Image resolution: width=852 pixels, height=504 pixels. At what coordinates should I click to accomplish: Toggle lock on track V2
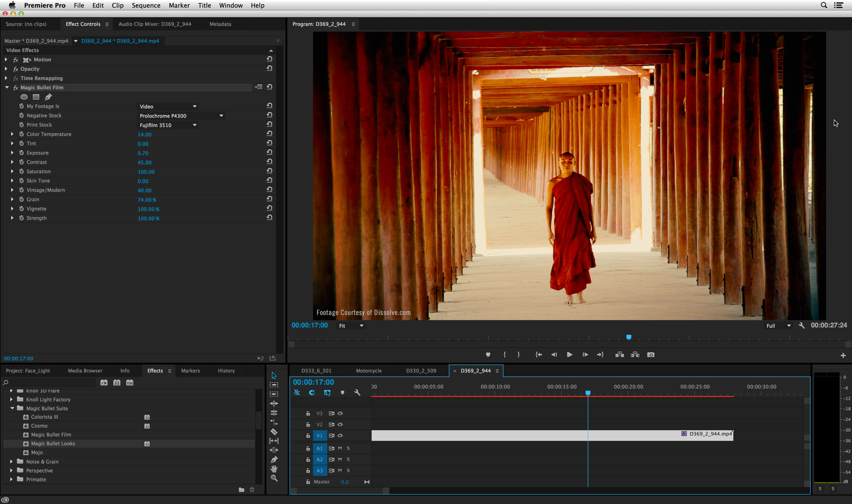(308, 425)
